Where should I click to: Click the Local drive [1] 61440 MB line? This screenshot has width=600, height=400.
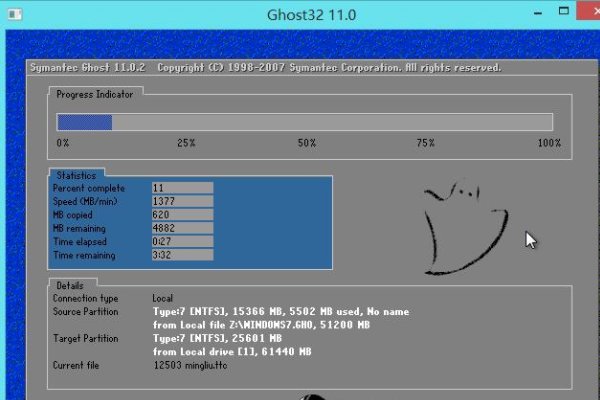(x=232, y=352)
